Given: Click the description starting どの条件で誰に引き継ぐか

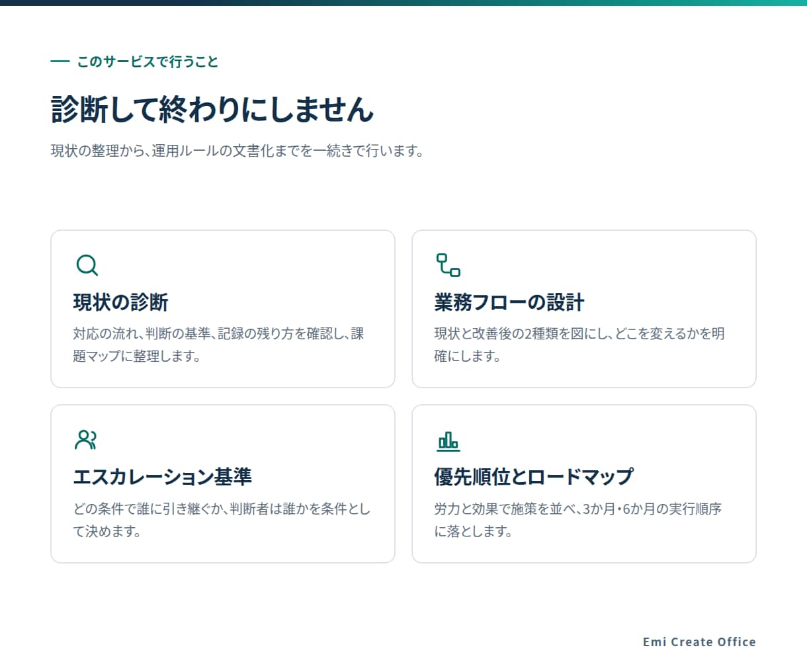Looking at the screenshot, I should click(222, 520).
